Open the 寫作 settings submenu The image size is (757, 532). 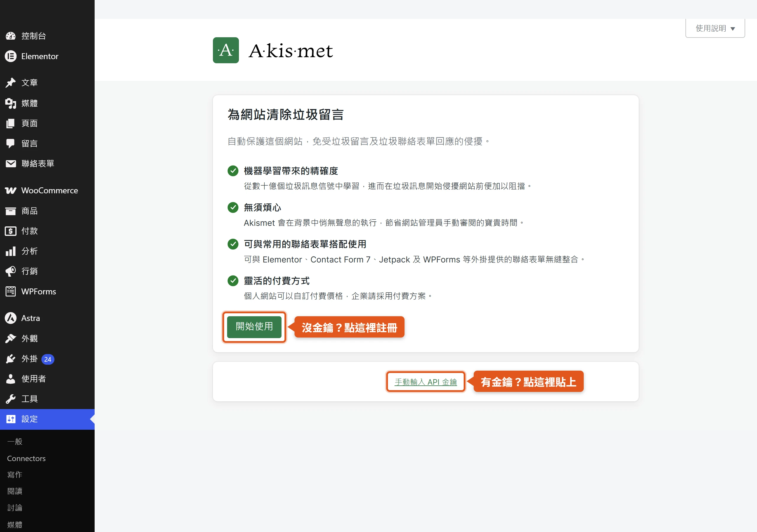click(15, 475)
